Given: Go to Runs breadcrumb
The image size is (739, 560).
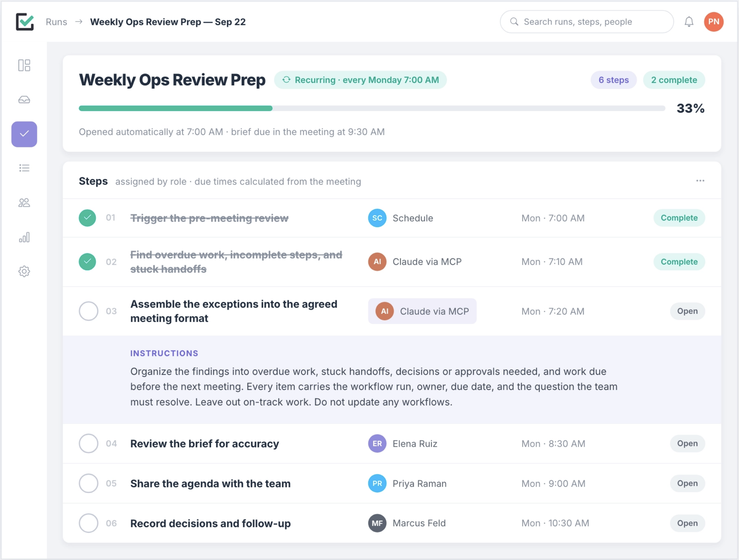Looking at the screenshot, I should tap(56, 22).
